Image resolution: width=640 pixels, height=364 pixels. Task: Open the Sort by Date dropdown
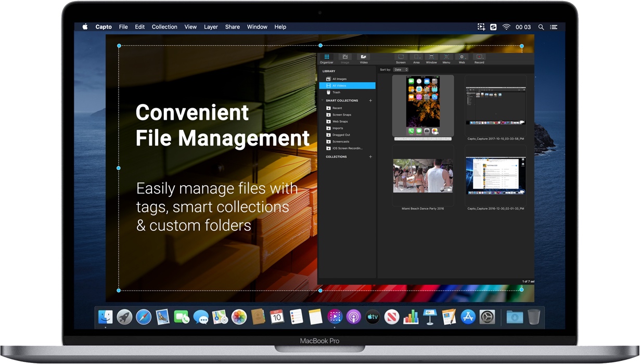(401, 70)
